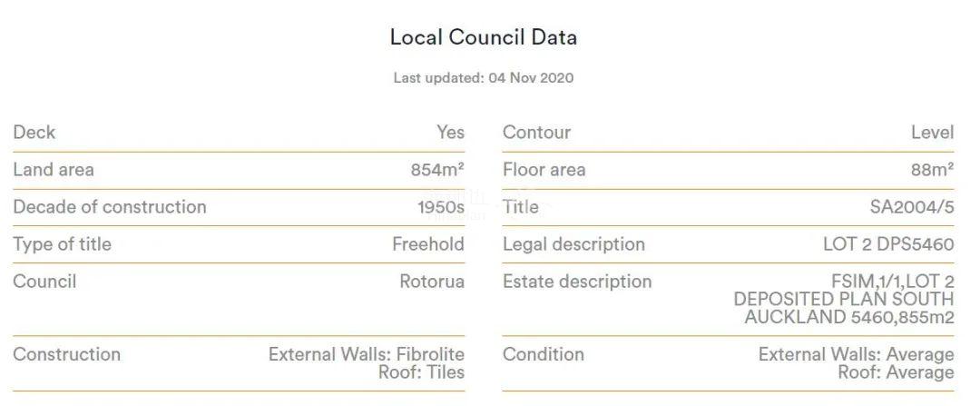980x406 pixels.
Task: Click the Local Council Data heading
Action: tap(483, 37)
